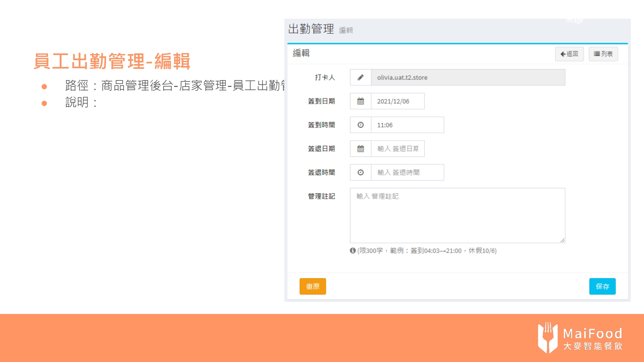644x362 pixels.
Task: Click the 員工出勤管理-編輯 slide title
Action: (112, 61)
